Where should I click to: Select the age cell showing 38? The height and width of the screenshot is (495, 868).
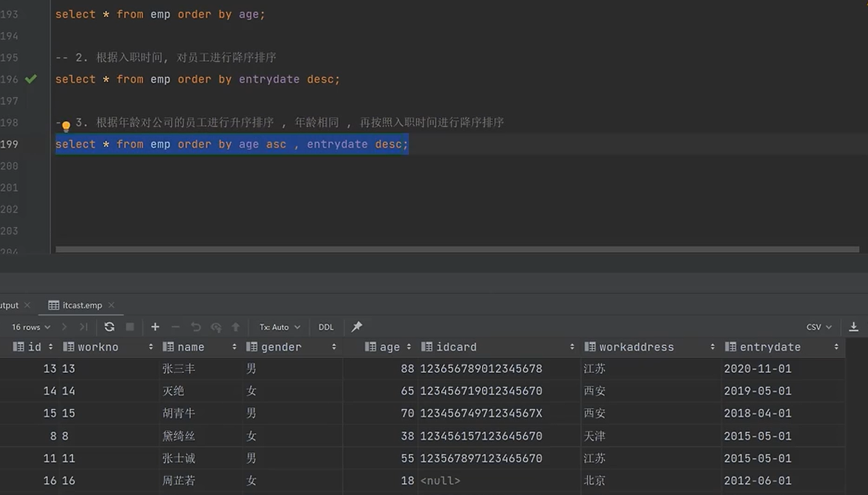[380, 436]
